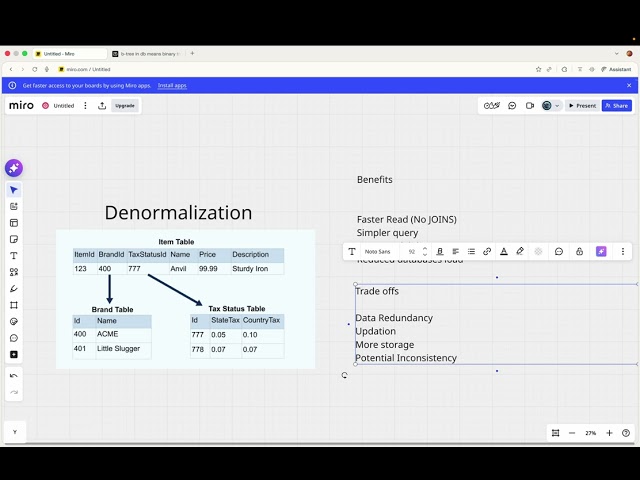
Task: Click the Install apps link in banner
Action: [172, 85]
